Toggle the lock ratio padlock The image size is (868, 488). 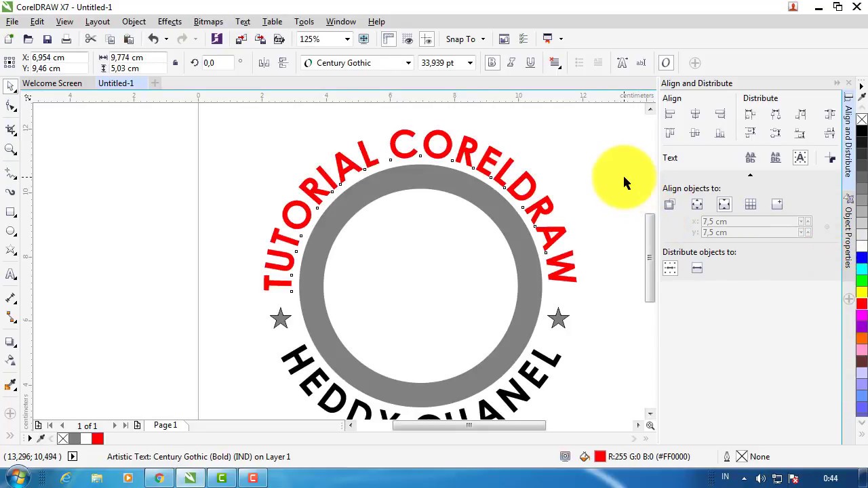pyautogui.click(x=175, y=63)
